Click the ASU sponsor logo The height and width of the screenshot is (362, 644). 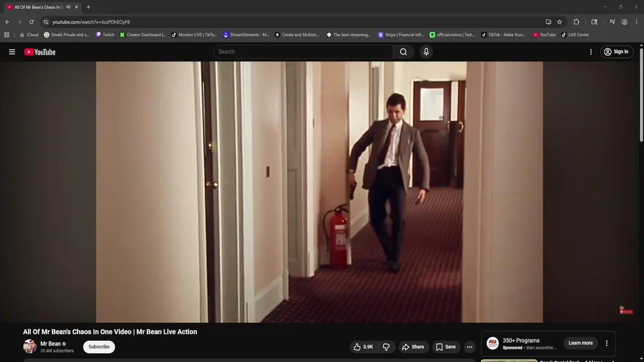(x=493, y=343)
